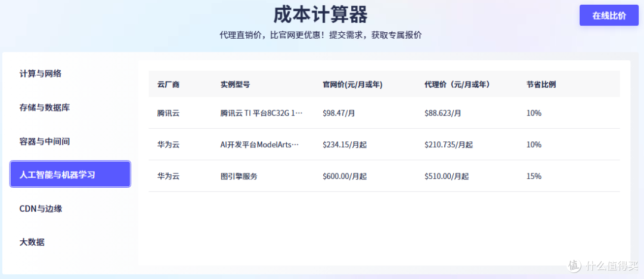Click the 在线比价 button
Image resolution: width=644 pixels, height=279 pixels.
[609, 15]
